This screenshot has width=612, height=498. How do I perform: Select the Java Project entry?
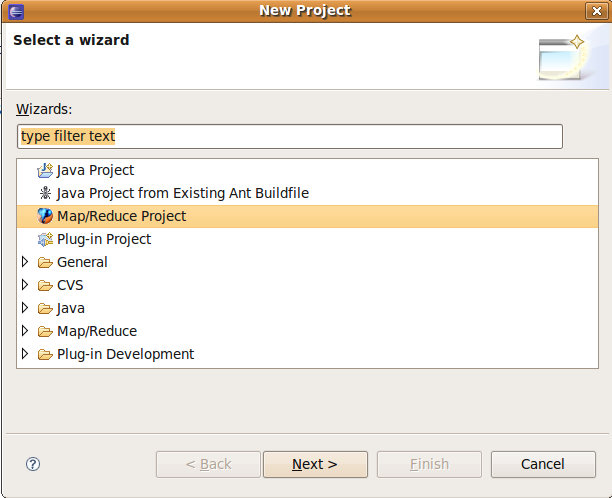95,171
